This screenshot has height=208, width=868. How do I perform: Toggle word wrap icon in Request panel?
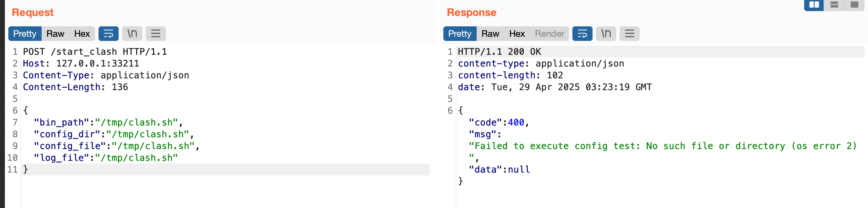pyautogui.click(x=108, y=34)
